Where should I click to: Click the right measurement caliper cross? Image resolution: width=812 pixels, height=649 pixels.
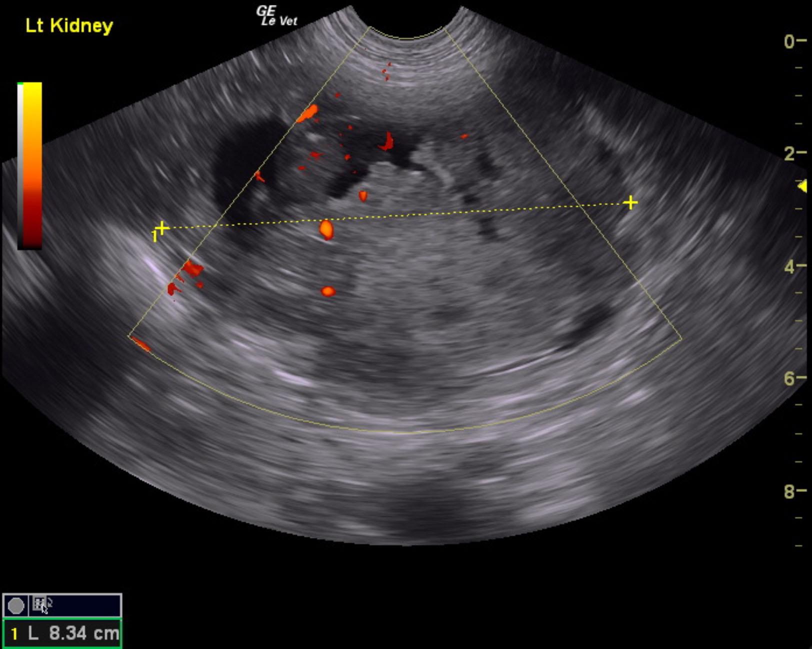[630, 202]
